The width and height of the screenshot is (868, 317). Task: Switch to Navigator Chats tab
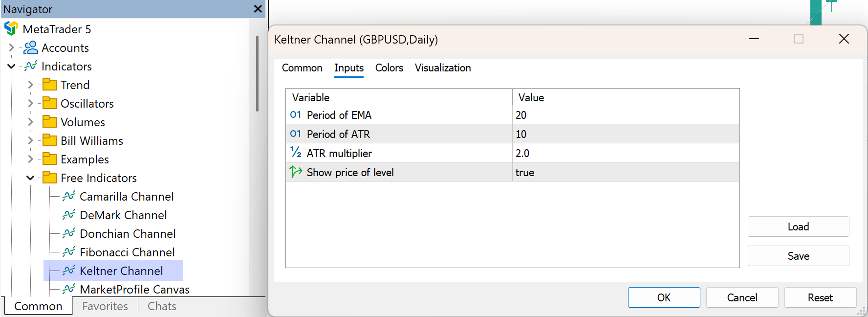tap(162, 306)
